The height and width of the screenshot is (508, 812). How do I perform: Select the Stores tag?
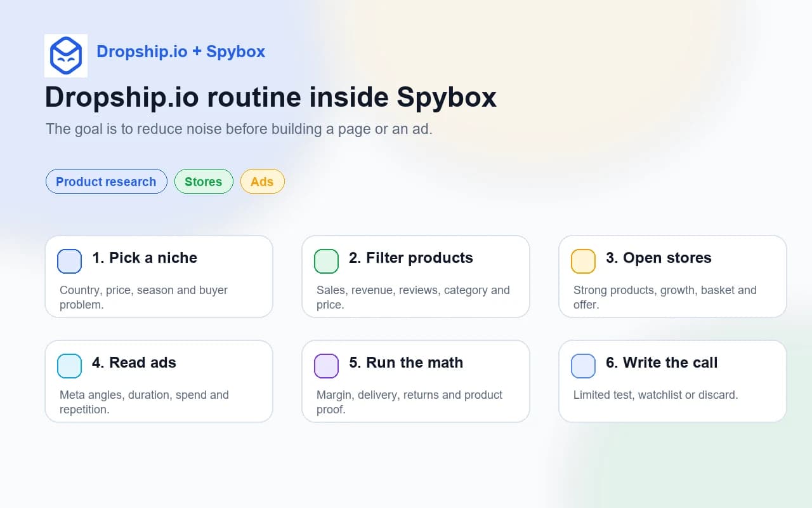[x=204, y=182]
